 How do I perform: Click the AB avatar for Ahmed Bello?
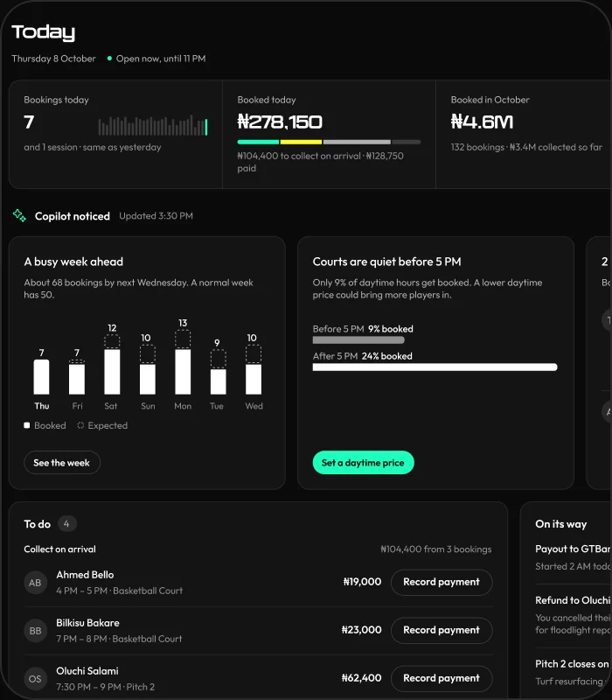coord(35,583)
